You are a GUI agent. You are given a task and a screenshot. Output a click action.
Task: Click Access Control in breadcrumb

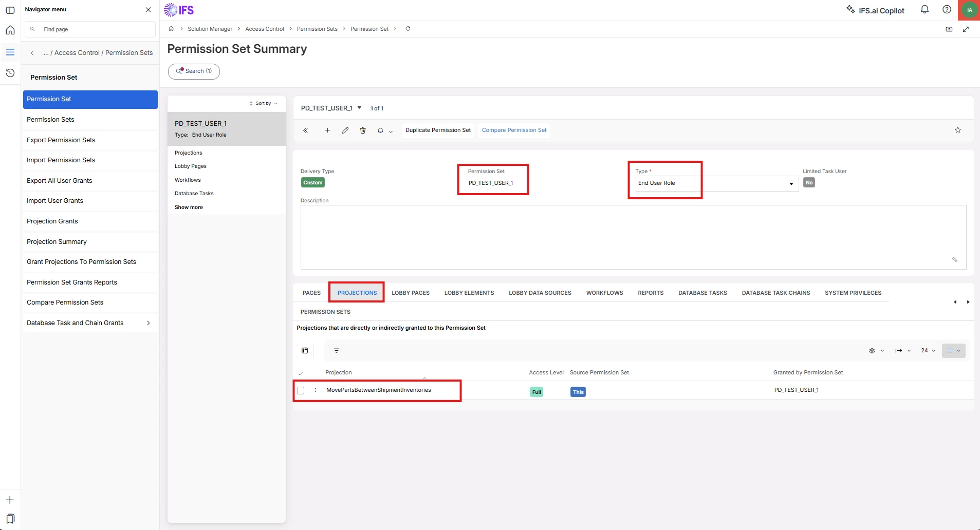coord(265,29)
